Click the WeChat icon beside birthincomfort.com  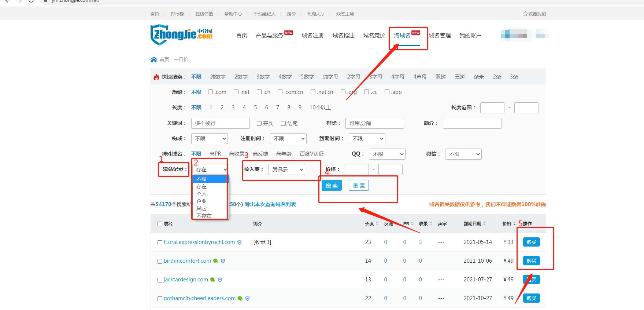(215, 261)
